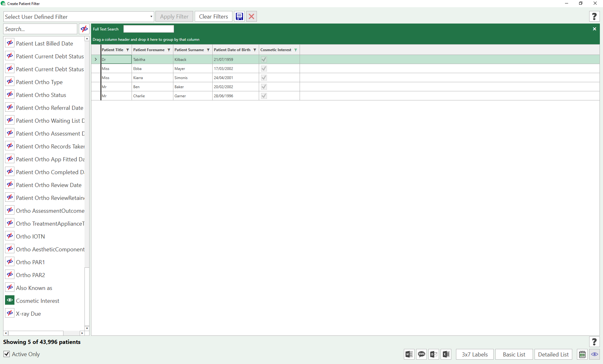Open Patient Surname column filter dropdown
Screen dimensions: 603x364
tap(208, 50)
